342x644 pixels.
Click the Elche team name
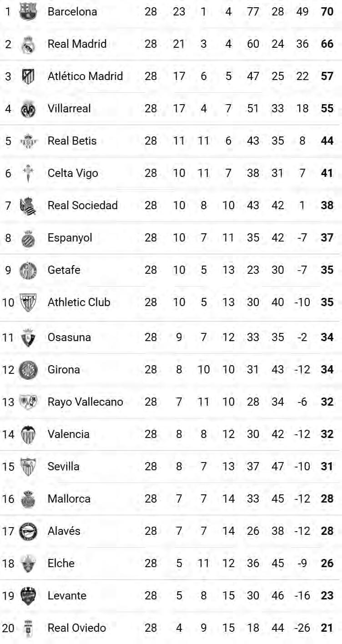pyautogui.click(x=61, y=563)
